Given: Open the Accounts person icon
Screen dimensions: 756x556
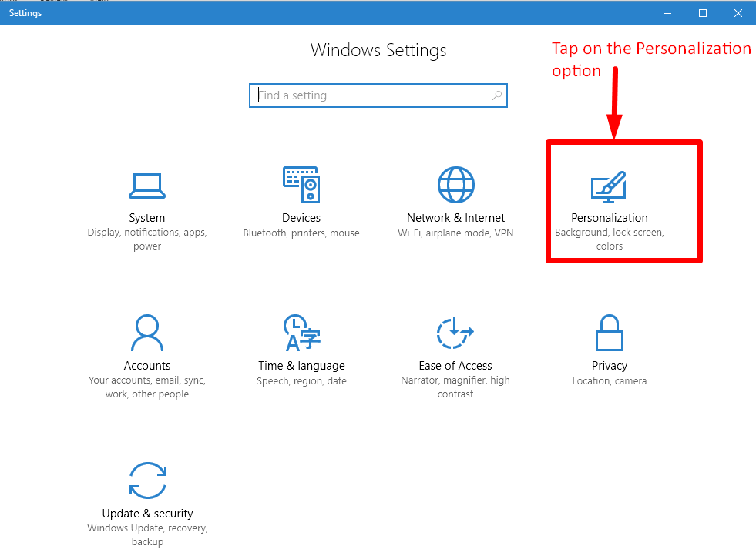Looking at the screenshot, I should pos(147,333).
